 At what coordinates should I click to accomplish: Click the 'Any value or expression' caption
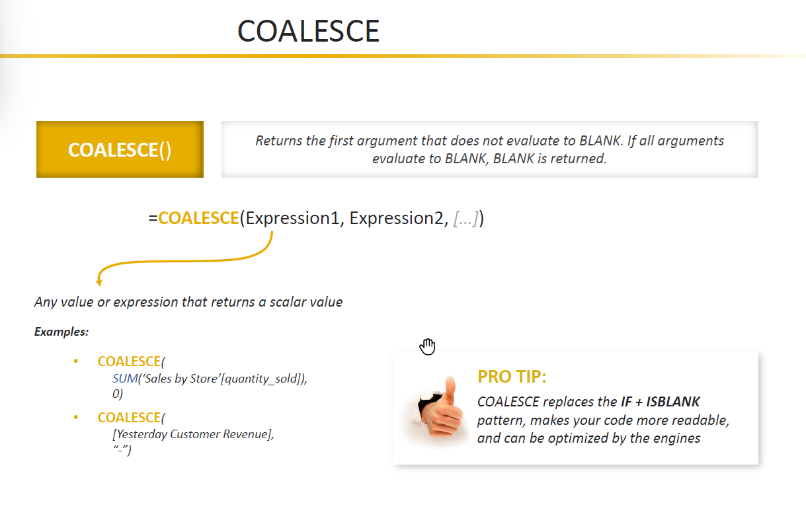pos(188,302)
